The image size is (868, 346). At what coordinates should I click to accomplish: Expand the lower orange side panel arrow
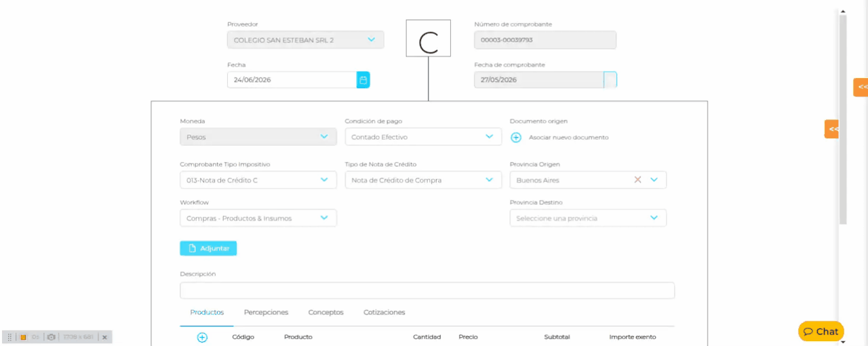click(832, 129)
